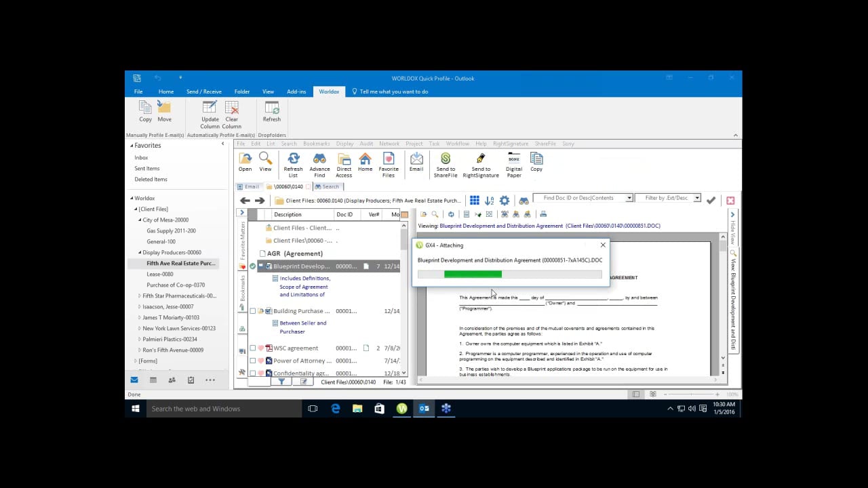Click the Digital Paper icon
The width and height of the screenshot is (868, 488).
point(514,159)
